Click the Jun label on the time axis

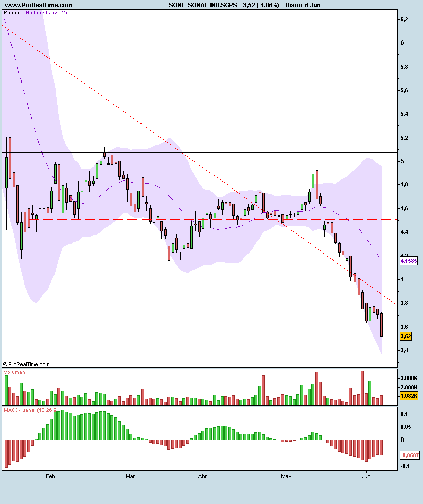click(366, 476)
